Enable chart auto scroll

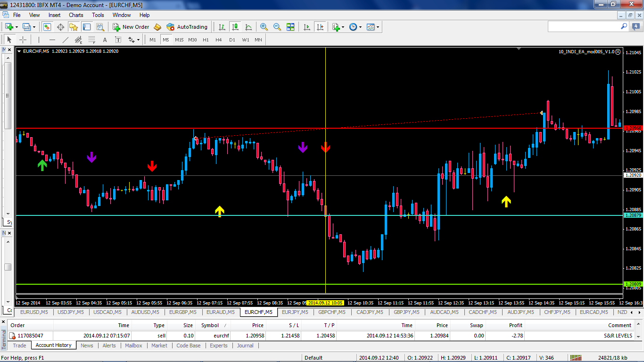point(307,27)
